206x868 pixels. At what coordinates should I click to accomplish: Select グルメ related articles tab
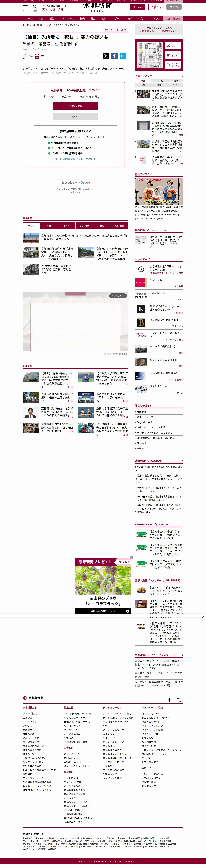pos(66,226)
